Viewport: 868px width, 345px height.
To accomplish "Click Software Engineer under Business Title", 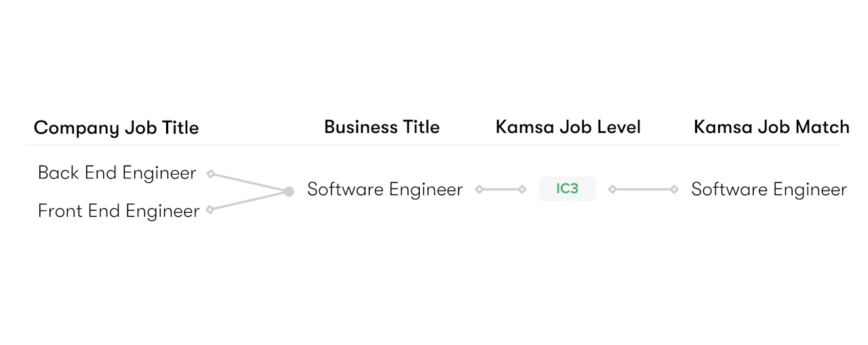I will [384, 190].
